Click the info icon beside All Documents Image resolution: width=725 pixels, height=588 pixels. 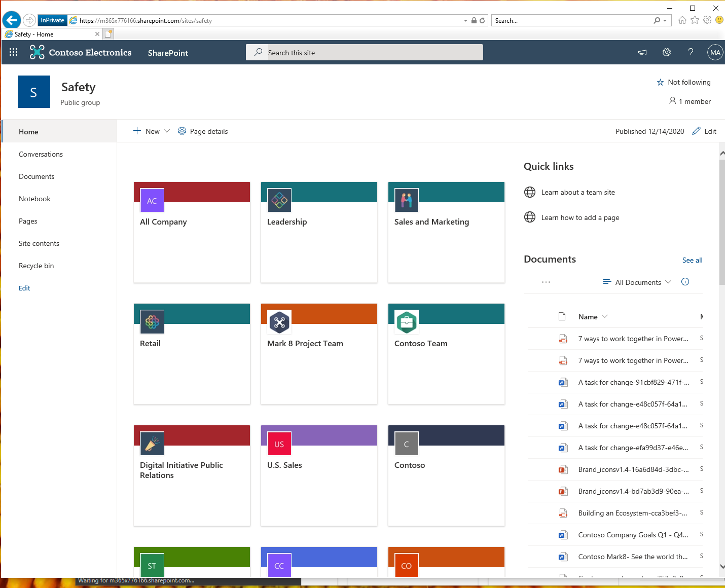[685, 282]
